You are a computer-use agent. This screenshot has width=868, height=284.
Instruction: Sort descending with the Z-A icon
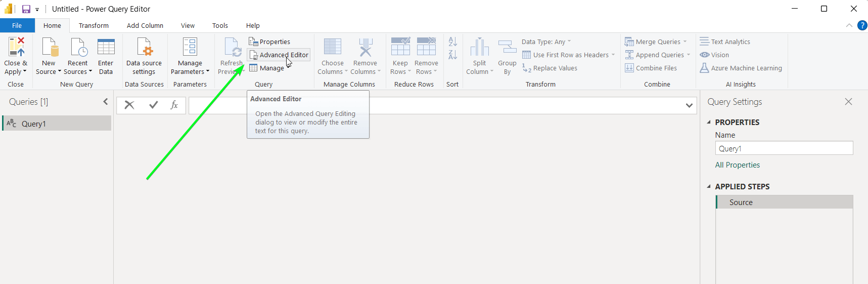[453, 55]
